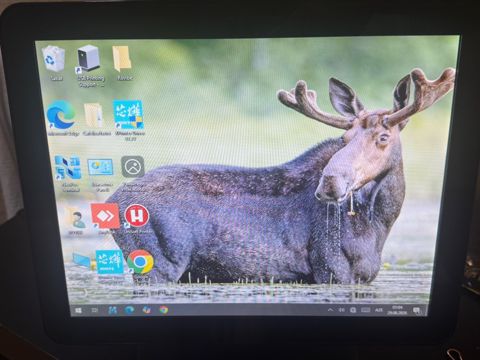Open the blue windows-tiles shortcut icon
480x360 pixels.
[x=68, y=167]
